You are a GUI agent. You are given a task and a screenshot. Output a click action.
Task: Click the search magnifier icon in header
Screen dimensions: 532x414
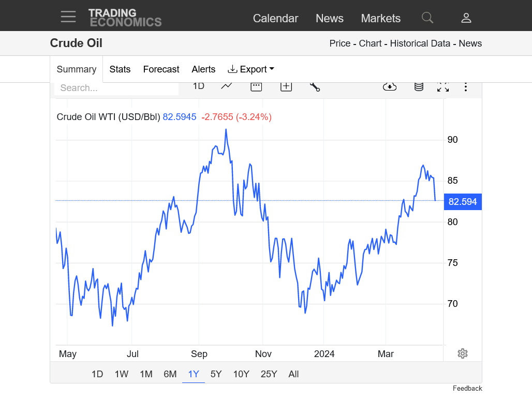pos(427,18)
